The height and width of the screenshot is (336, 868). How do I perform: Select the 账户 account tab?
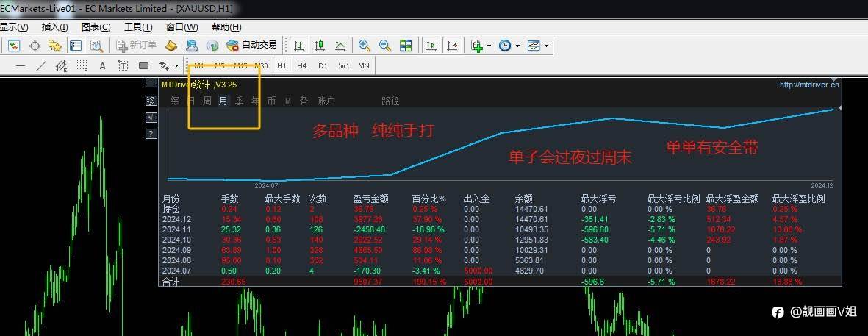tap(326, 101)
